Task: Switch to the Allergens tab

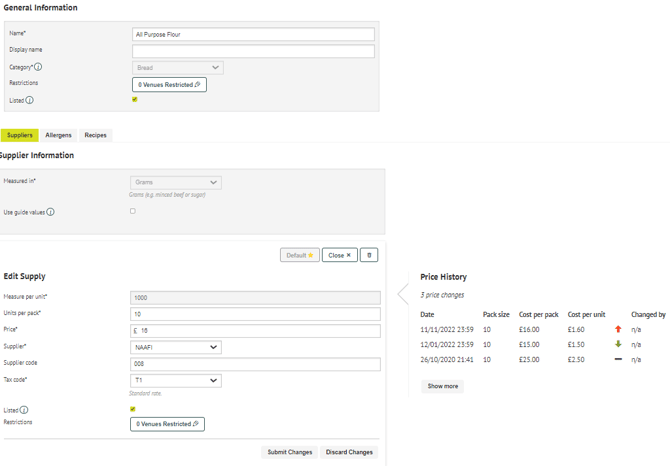Action: click(x=58, y=135)
